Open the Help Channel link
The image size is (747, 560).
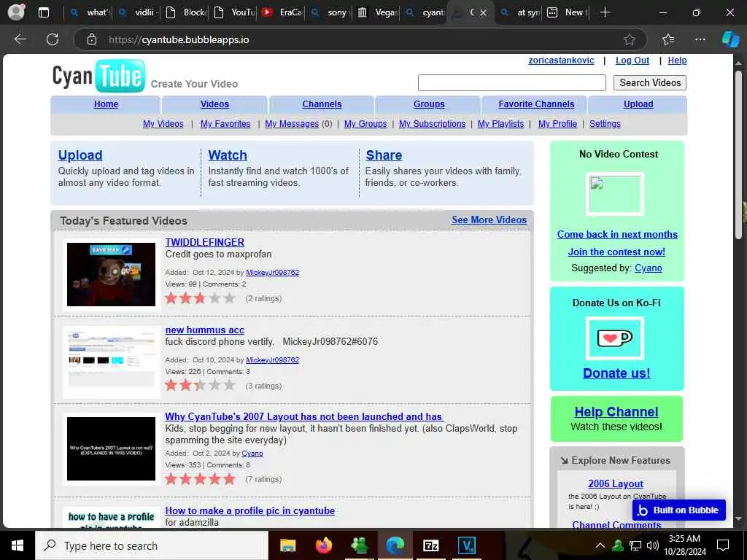[616, 412]
